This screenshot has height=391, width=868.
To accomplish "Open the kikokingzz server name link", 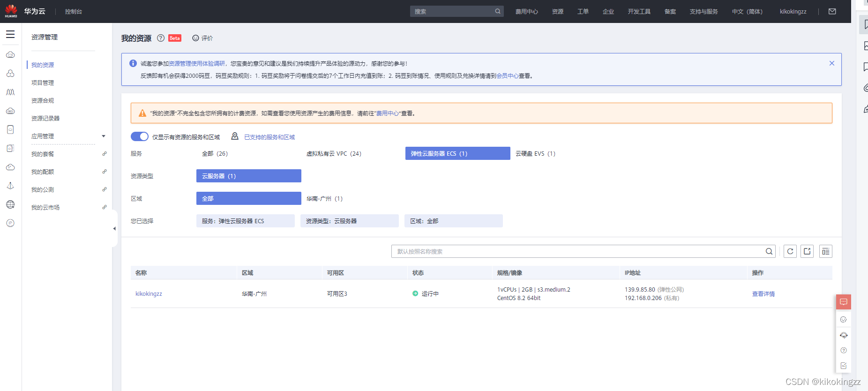I will 149,293.
